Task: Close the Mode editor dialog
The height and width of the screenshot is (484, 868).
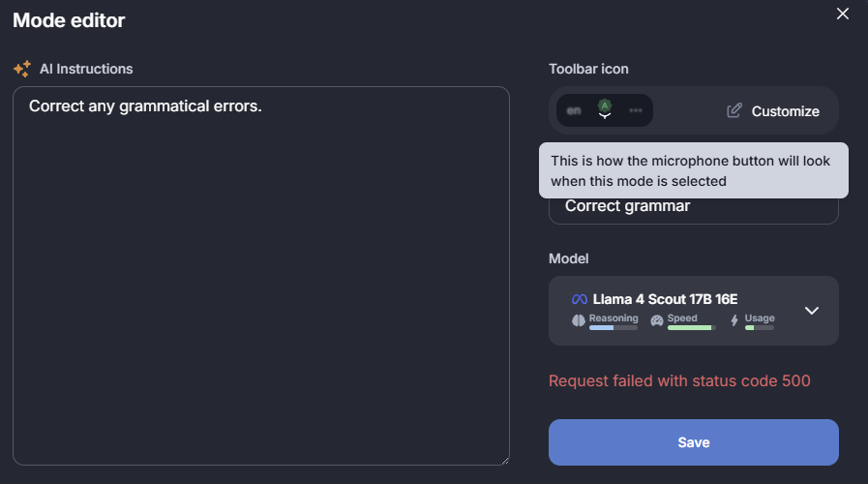Action: 843,14
